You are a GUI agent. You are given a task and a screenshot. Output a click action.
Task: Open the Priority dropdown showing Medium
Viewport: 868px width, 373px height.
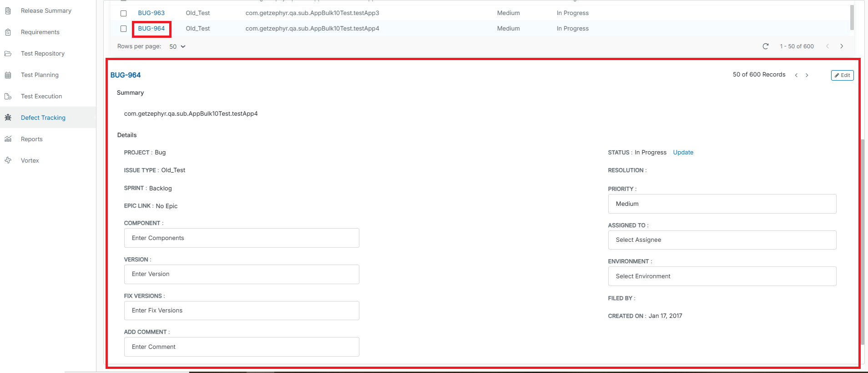(x=722, y=204)
